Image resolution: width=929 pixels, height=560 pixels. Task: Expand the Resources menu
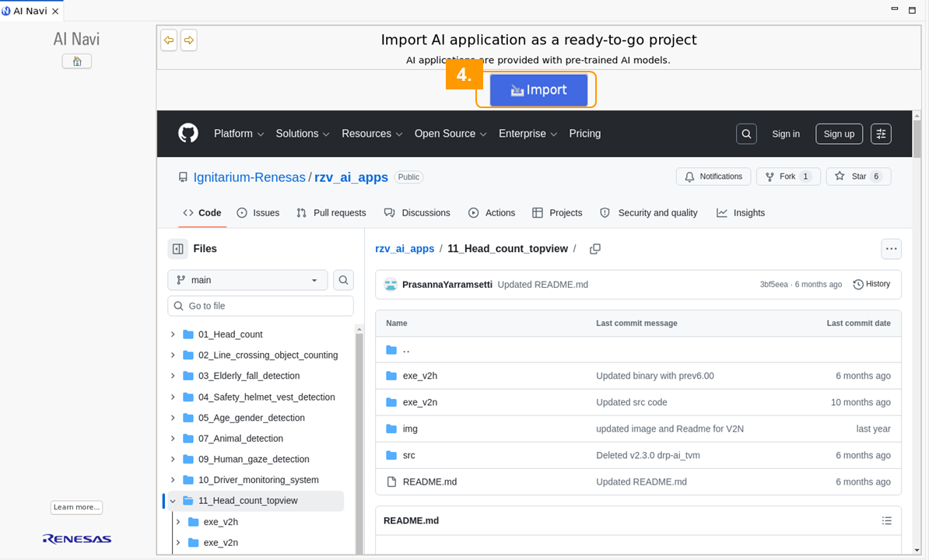pyautogui.click(x=372, y=134)
